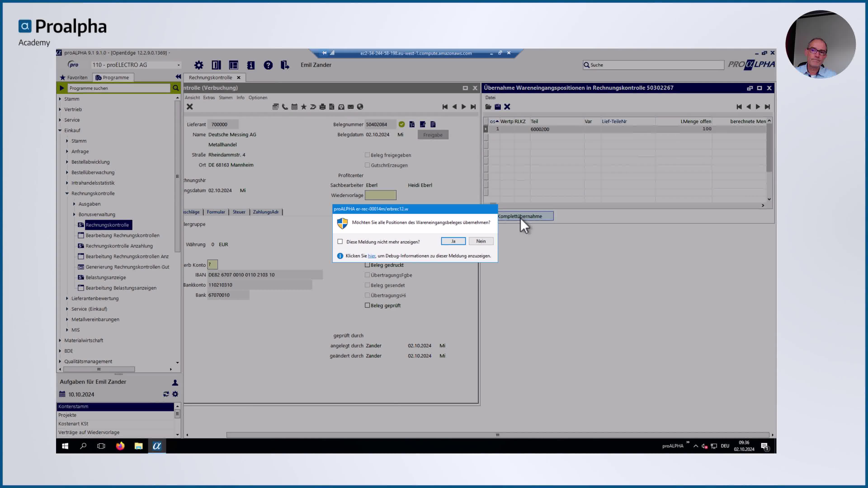
Task: Click the navigation tree horizontal scrollbar
Action: [x=99, y=369]
